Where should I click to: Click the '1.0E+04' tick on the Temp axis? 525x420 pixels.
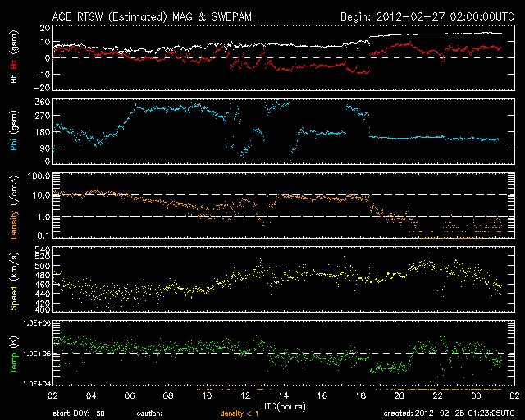(37, 384)
